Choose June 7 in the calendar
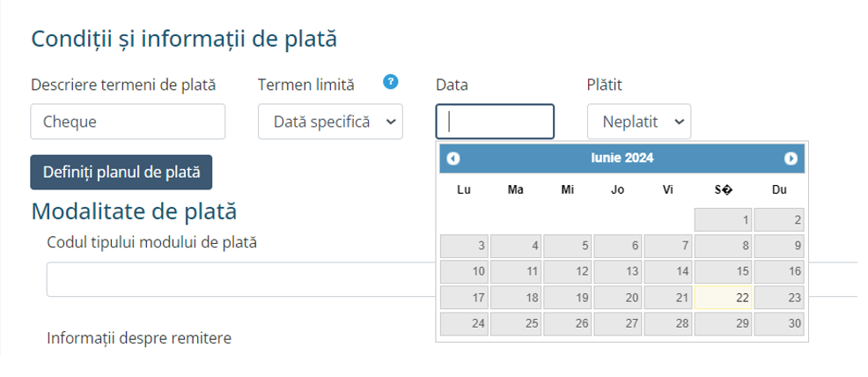 pyautogui.click(x=667, y=246)
